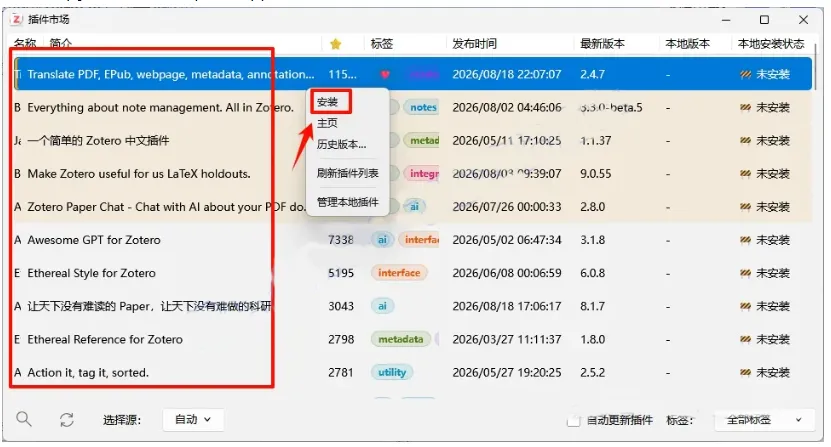This screenshot has height=447, width=831.
Task: Click the star count 2781
Action: [341, 373]
